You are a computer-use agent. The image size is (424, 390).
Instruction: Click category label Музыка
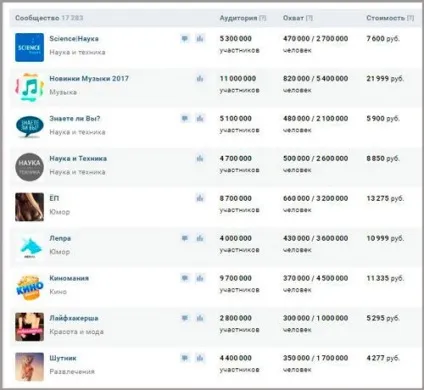point(63,92)
